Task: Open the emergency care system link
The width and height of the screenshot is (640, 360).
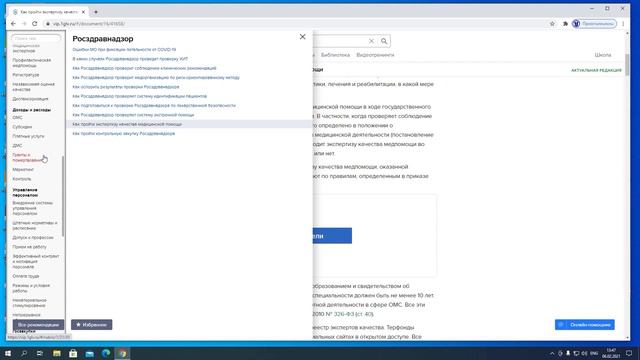Action: [133, 115]
